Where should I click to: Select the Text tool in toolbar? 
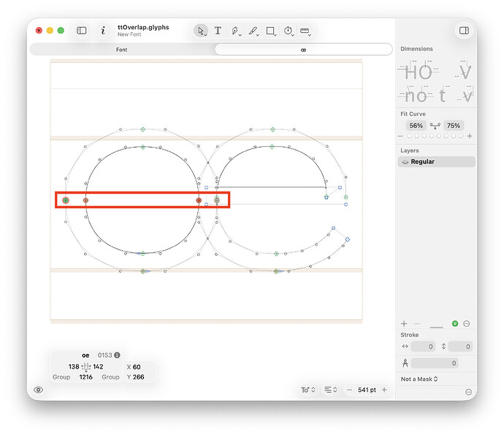(x=218, y=31)
